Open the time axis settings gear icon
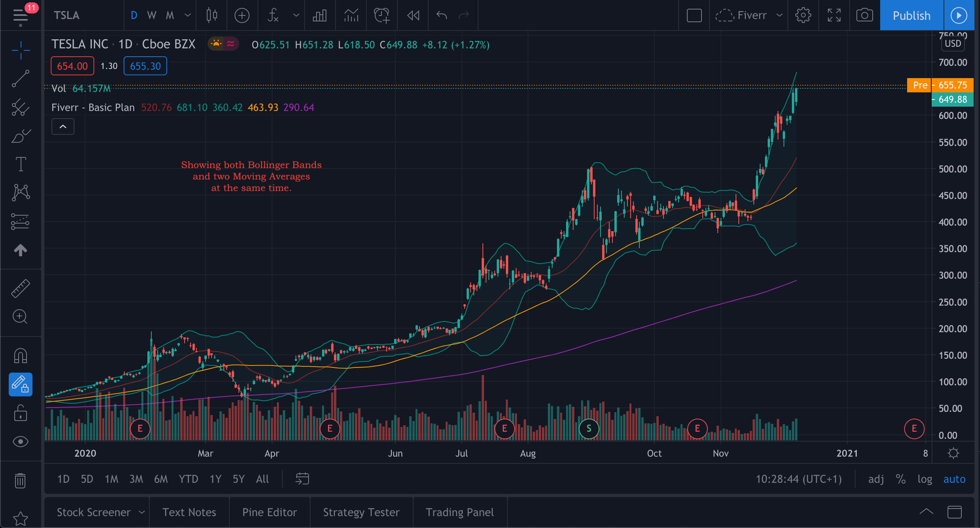The image size is (980, 528). [953, 453]
